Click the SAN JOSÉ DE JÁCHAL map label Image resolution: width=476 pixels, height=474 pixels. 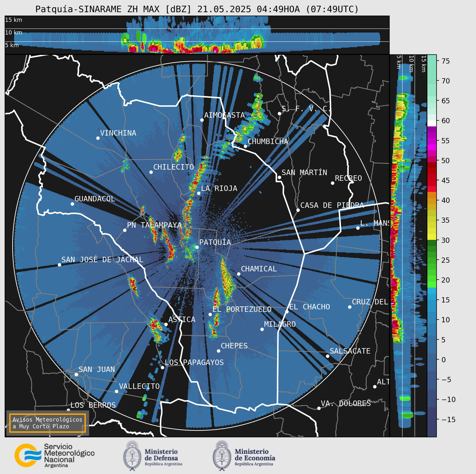pyautogui.click(x=102, y=260)
